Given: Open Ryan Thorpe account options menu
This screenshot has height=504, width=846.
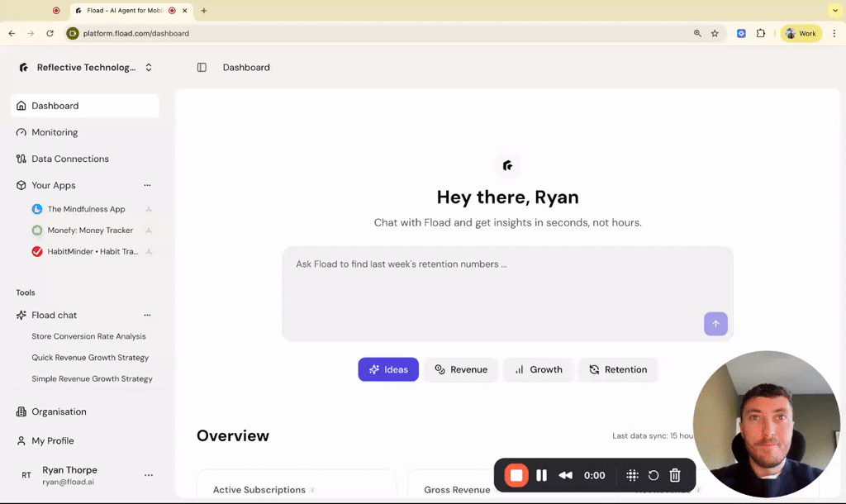Looking at the screenshot, I should click(149, 475).
